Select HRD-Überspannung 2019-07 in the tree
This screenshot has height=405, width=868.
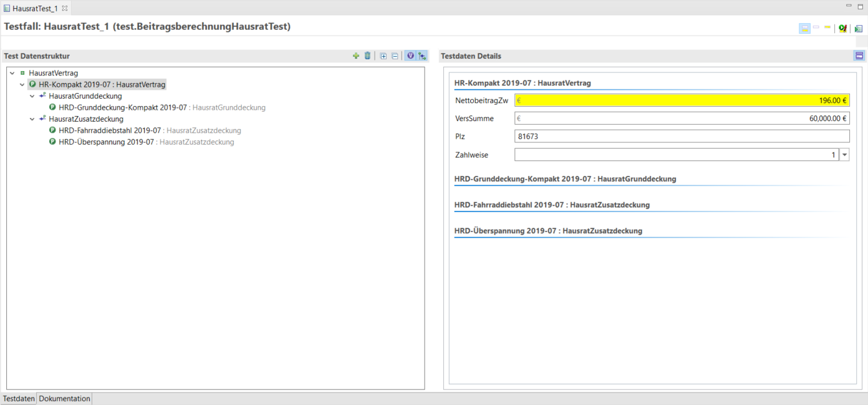(106, 142)
